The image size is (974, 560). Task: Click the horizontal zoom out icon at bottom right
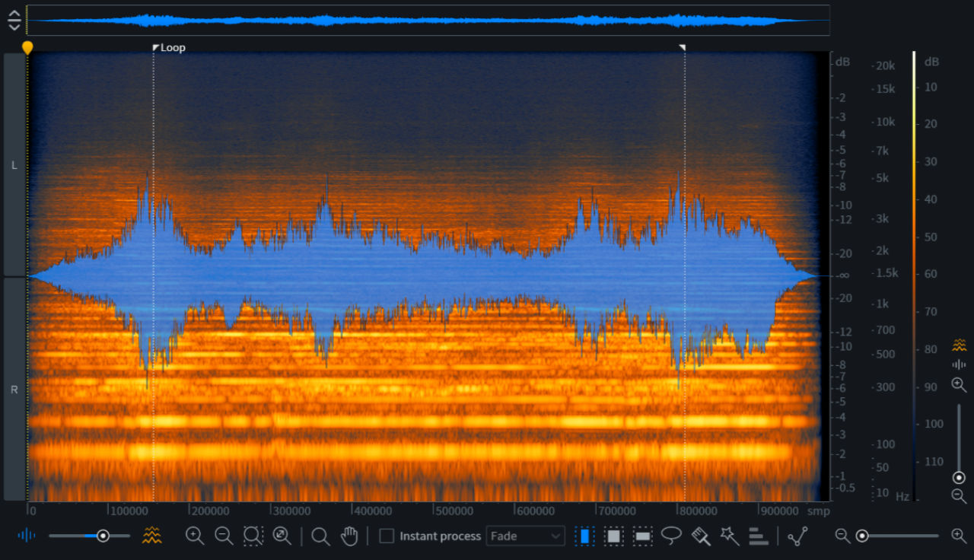pos(842,536)
